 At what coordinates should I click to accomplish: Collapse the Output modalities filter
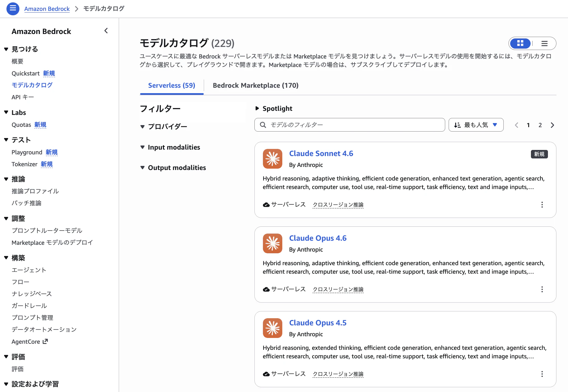point(143,168)
